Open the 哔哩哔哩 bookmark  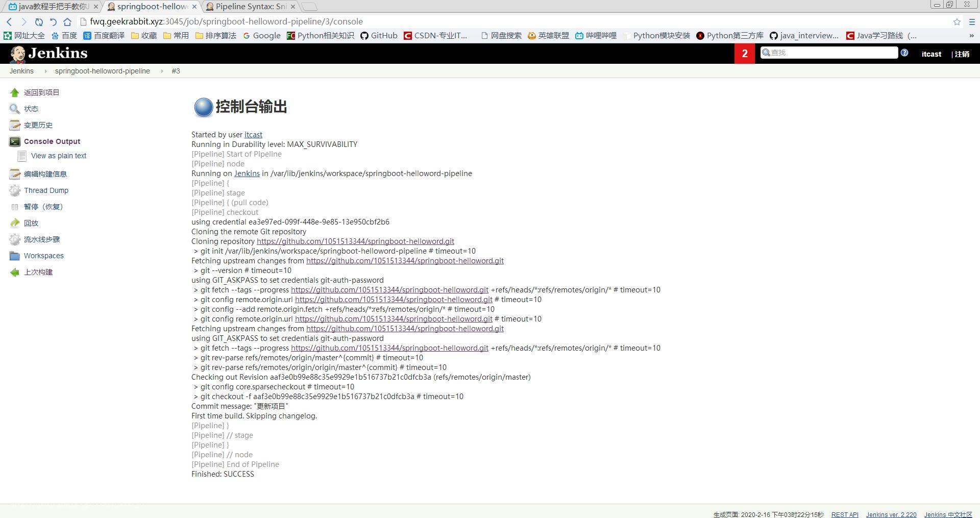596,36
